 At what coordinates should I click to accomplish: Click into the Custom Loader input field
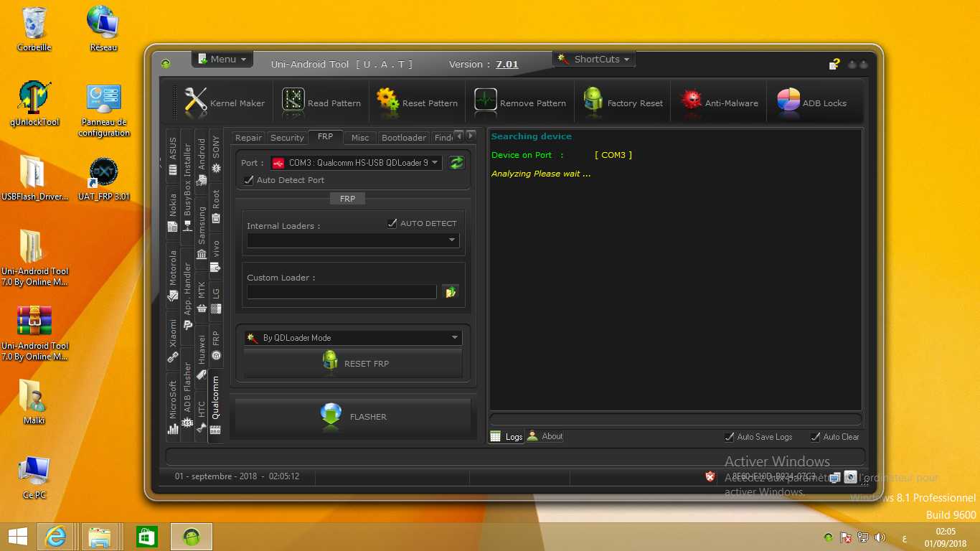pyautogui.click(x=341, y=292)
